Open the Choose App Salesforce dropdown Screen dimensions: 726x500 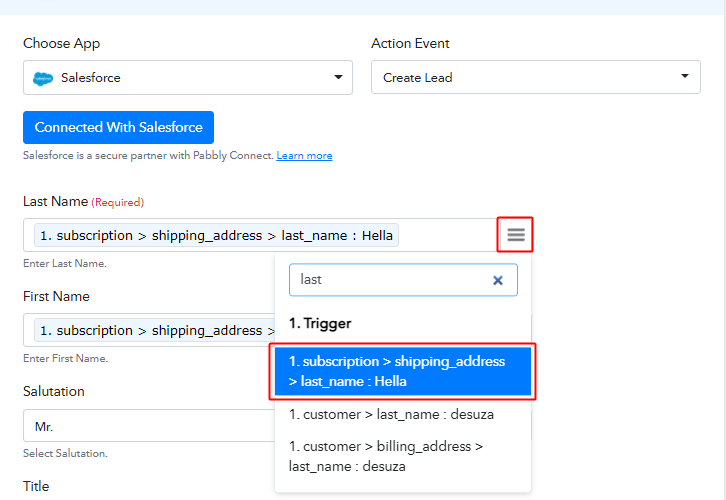click(x=188, y=77)
